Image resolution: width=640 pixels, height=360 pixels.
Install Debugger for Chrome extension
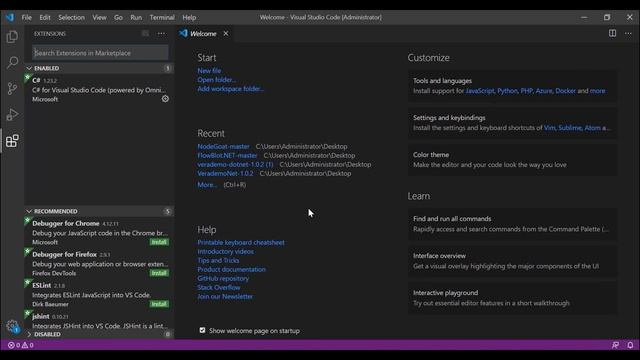point(159,242)
